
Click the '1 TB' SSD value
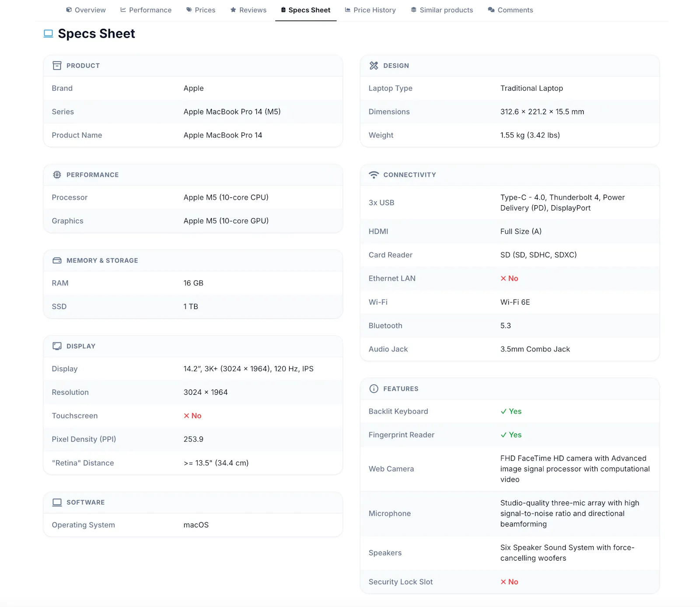(191, 307)
